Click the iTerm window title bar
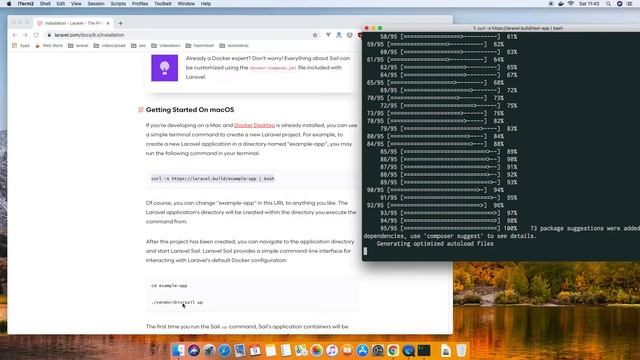Image resolution: width=640 pixels, height=360 pixels. 501,28
